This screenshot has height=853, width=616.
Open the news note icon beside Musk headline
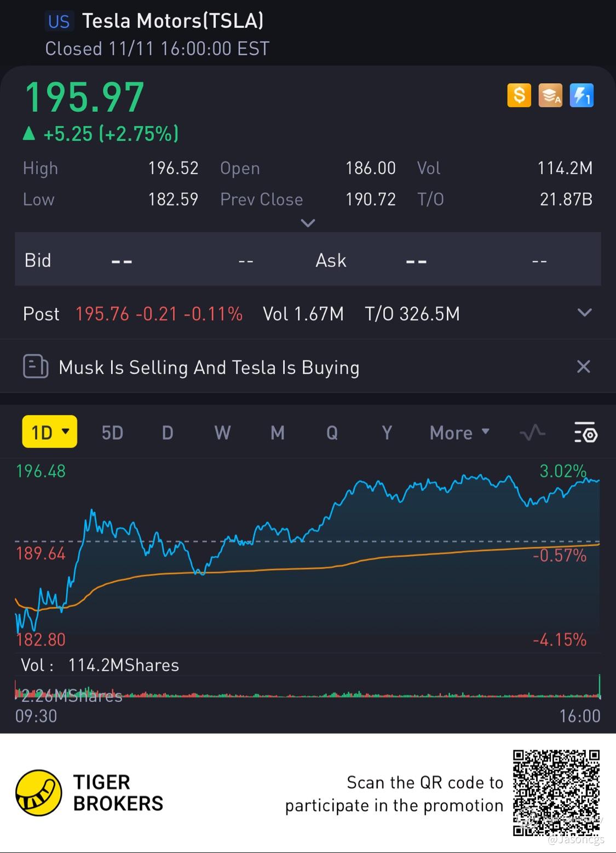click(x=36, y=366)
